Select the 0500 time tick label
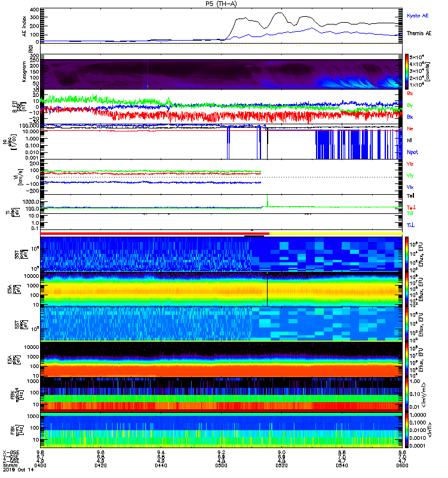The height and width of the screenshot is (478, 448). tap(221, 465)
